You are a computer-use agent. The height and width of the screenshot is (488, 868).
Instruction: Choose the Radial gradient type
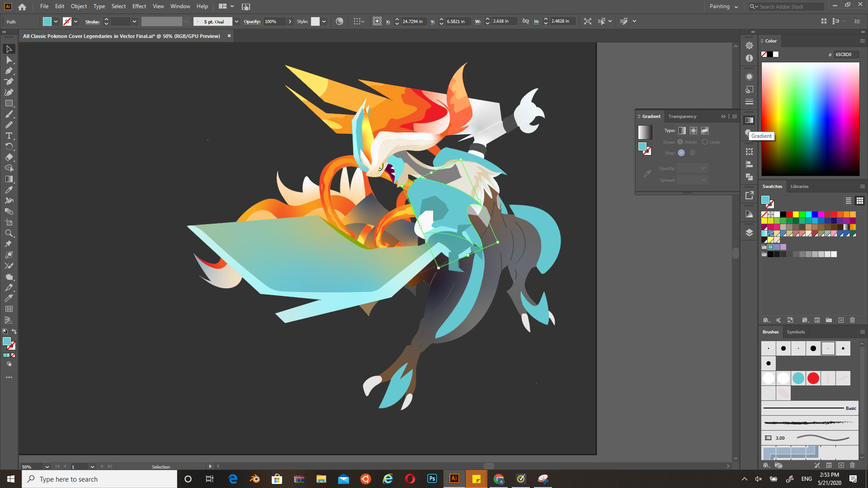(x=693, y=131)
